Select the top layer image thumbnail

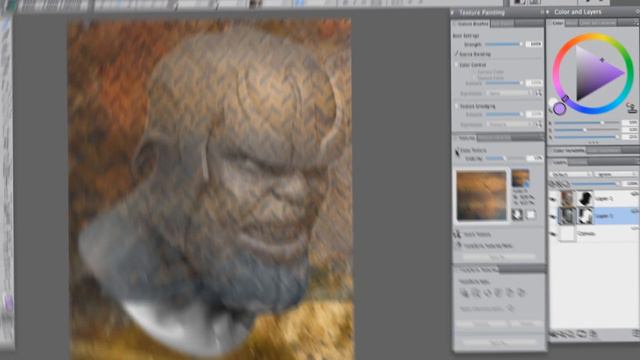coord(567,198)
